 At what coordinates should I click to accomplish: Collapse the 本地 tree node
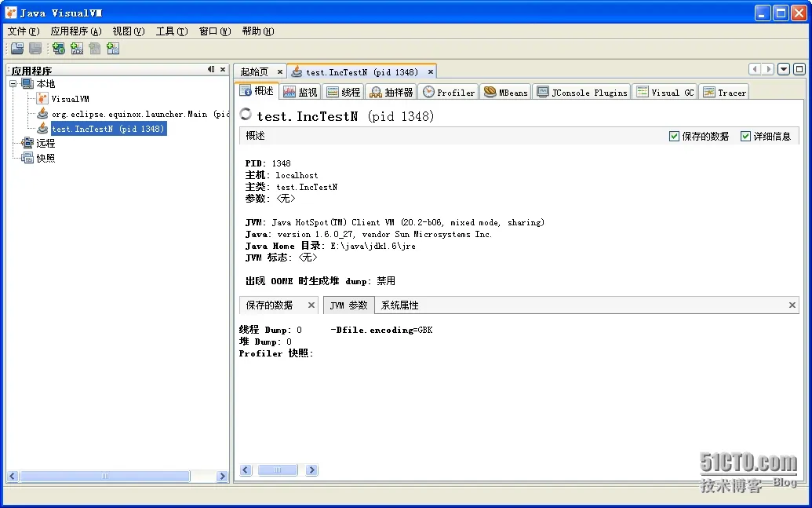[x=13, y=83]
